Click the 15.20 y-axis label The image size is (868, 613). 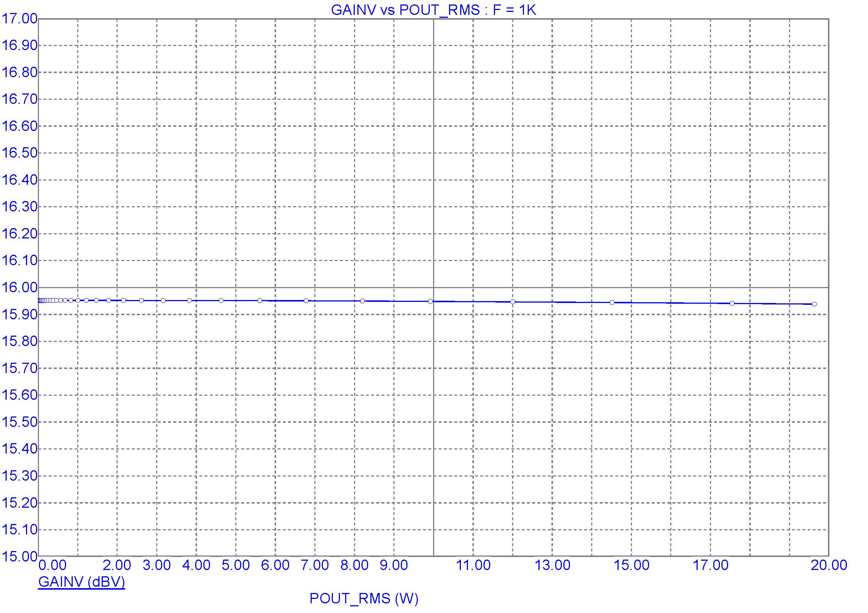coord(20,503)
